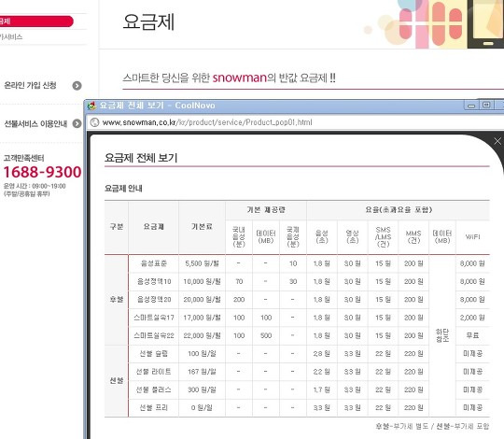Click the 70 domestic voice cell for 음성정액10
The image size is (504, 439).
click(x=239, y=281)
